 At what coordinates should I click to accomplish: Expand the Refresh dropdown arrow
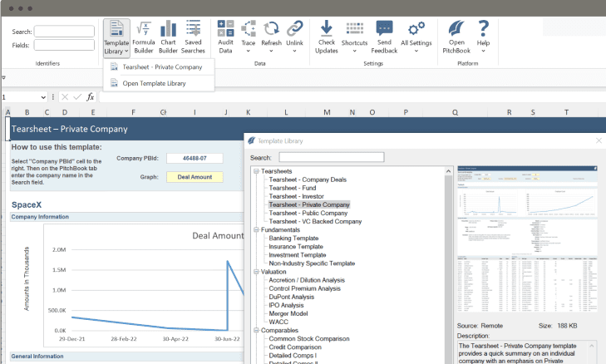click(x=271, y=51)
